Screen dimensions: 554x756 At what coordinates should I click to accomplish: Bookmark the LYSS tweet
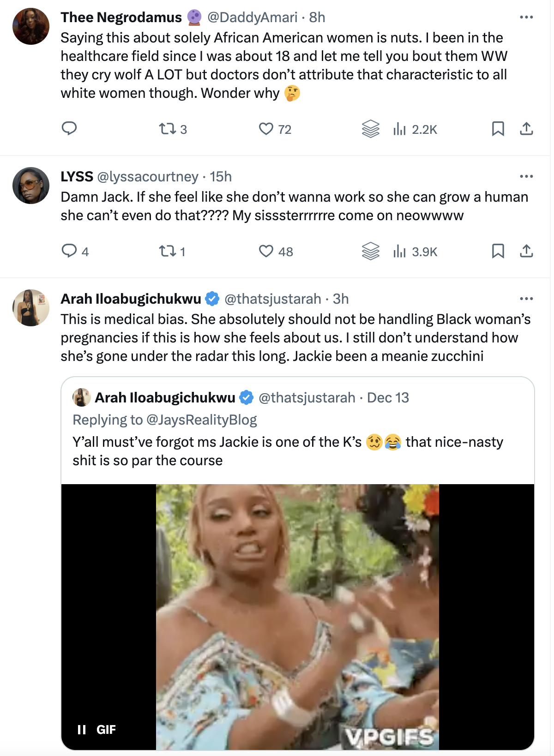click(x=498, y=252)
